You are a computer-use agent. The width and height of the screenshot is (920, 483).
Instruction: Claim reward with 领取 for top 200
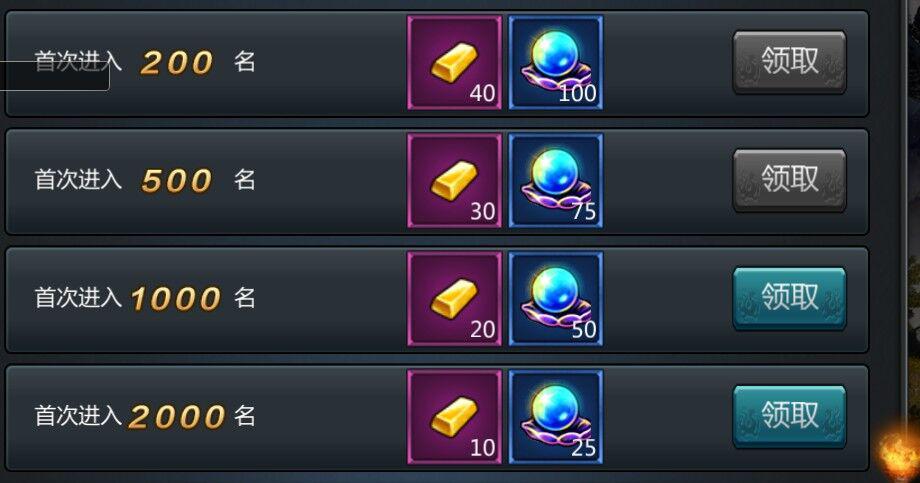[x=789, y=62]
